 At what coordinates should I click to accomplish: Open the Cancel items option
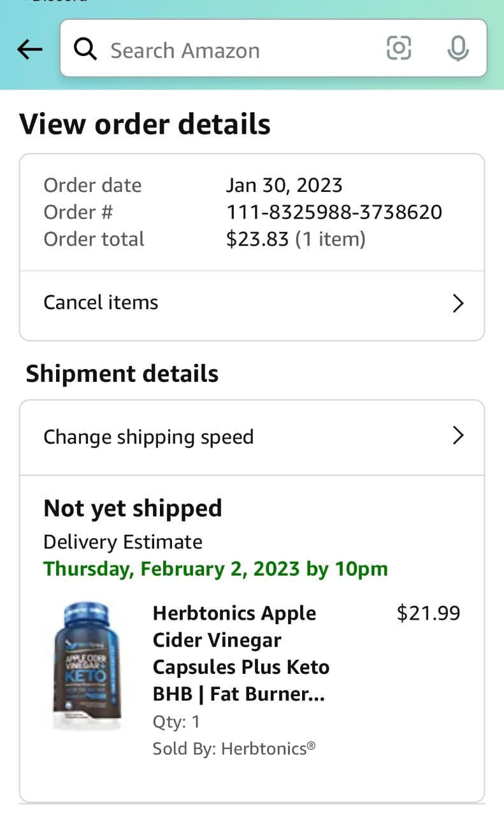coord(101,302)
